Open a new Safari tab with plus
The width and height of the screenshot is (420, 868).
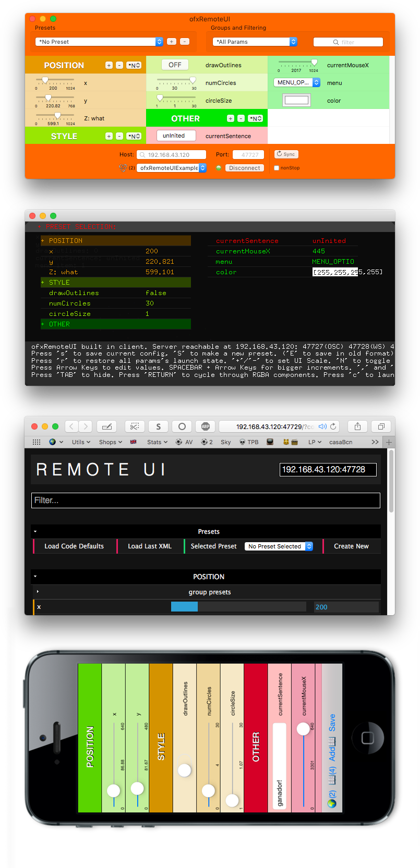click(x=389, y=442)
